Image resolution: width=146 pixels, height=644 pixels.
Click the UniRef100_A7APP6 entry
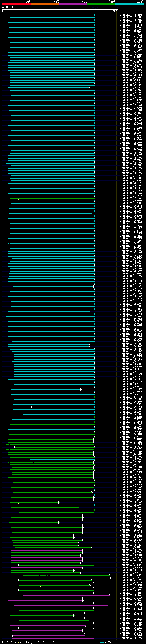tap(131, 404)
